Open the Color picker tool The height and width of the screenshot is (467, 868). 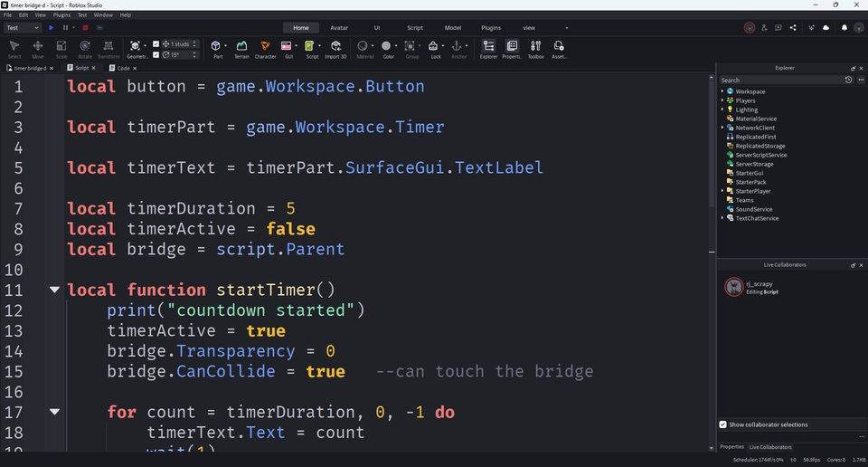click(x=387, y=47)
